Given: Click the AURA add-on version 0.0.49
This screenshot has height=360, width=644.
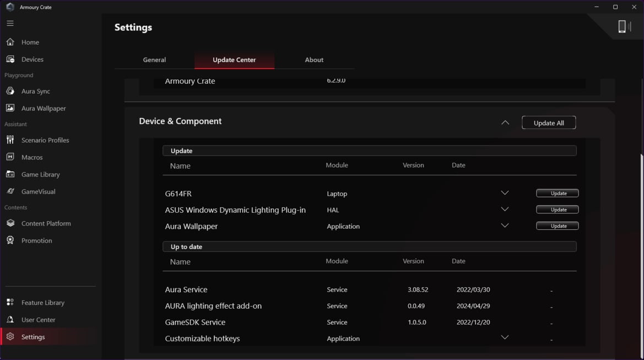Looking at the screenshot, I should click(416, 306).
